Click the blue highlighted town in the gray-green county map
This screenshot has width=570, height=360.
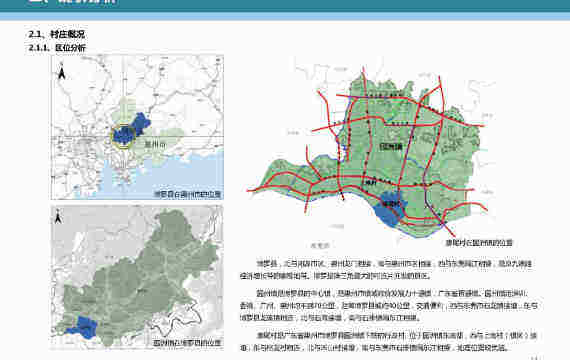pos(83,327)
